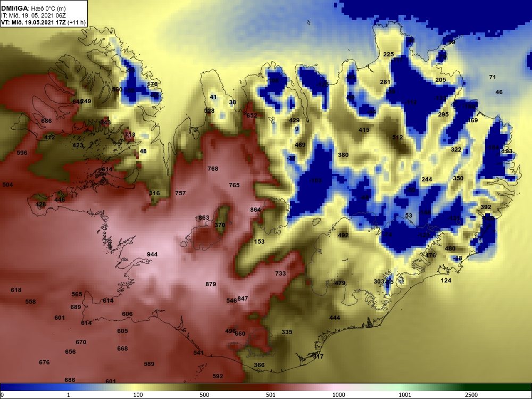Select the 757 height value

coord(180,193)
